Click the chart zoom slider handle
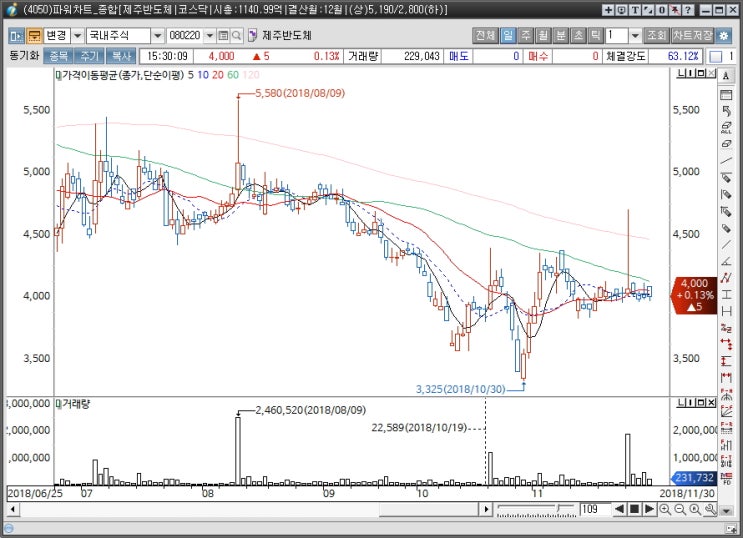 click(x=560, y=509)
